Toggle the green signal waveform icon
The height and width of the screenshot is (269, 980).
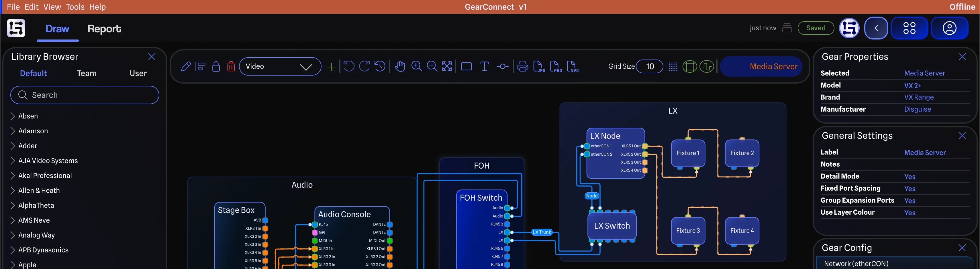pyautogui.click(x=706, y=66)
